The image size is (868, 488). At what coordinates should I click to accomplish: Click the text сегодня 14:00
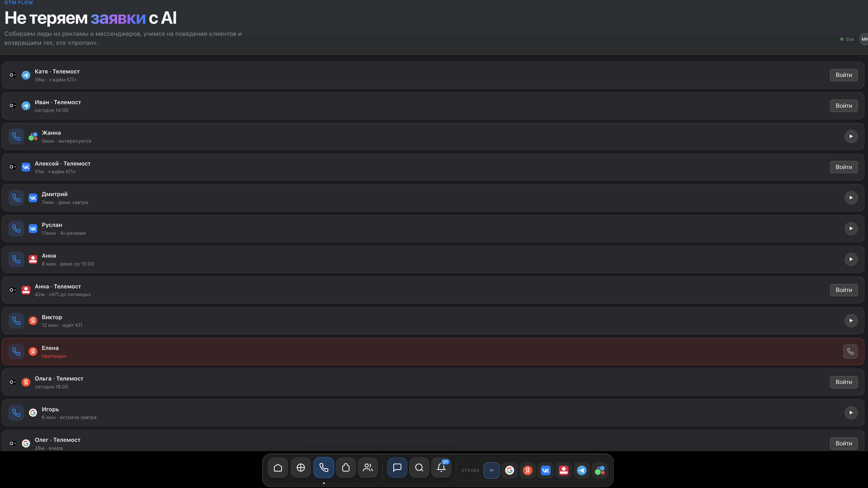(51, 110)
